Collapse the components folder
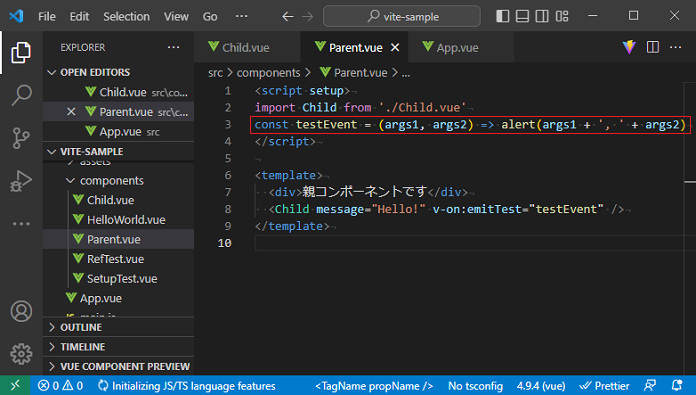Screen dimensions: 696x395 click(x=119, y=181)
